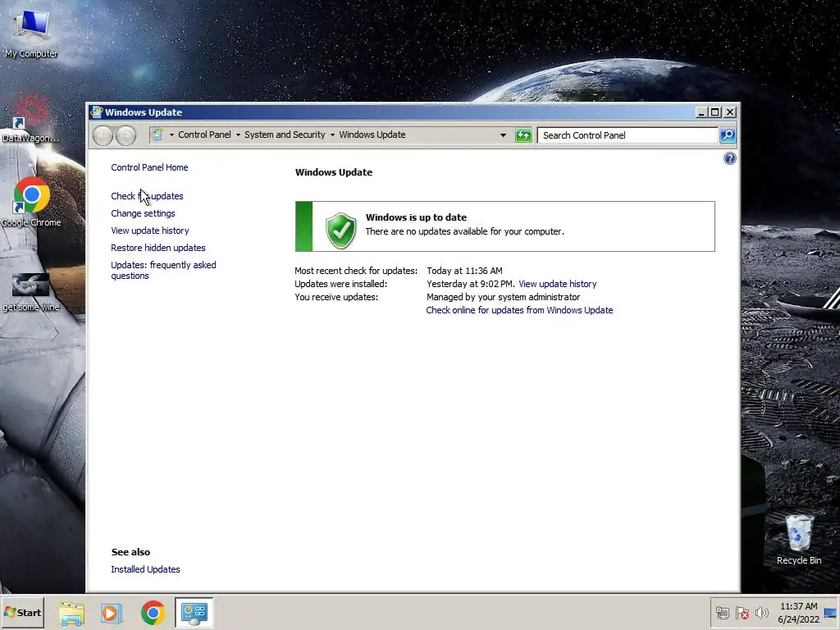Expand the arrow after Control Panel breadcrumb
Viewport: 840px width, 630px height.
(238, 135)
